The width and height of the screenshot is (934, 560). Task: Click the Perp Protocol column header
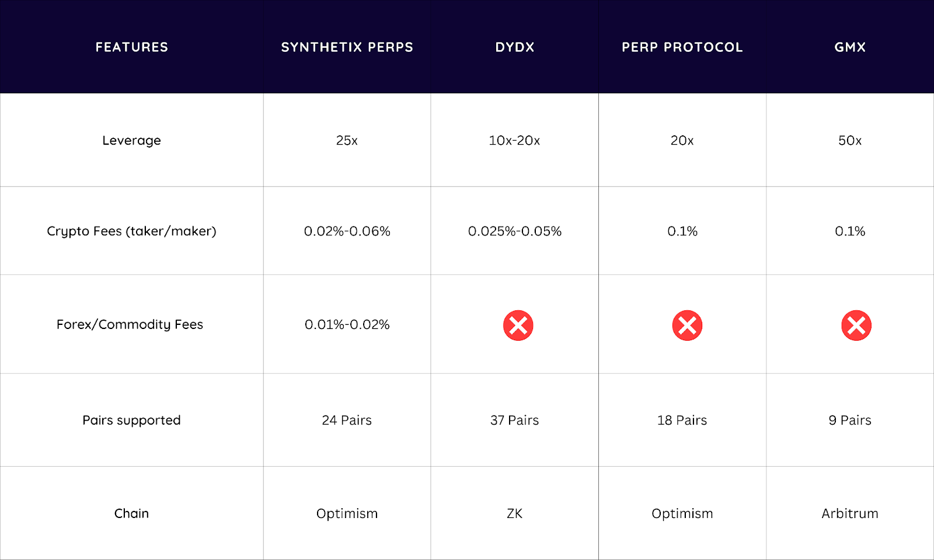(682, 47)
